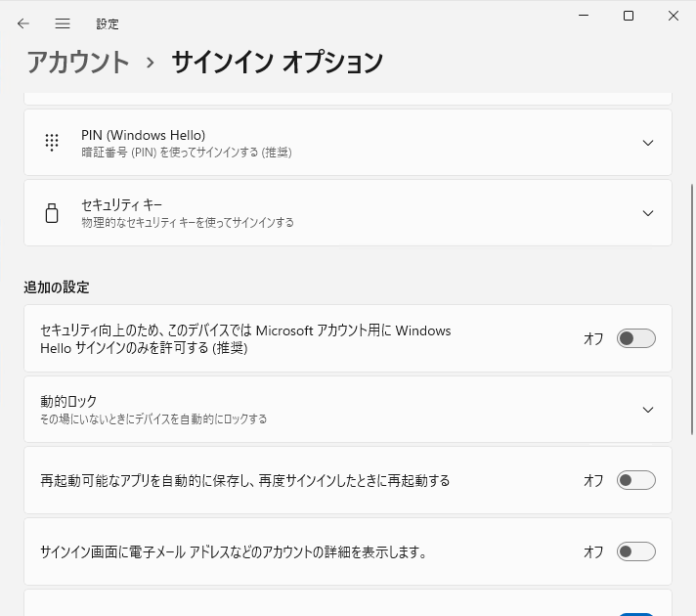Click the 追加の設定 heading
The width and height of the screenshot is (696, 616).
tap(57, 287)
